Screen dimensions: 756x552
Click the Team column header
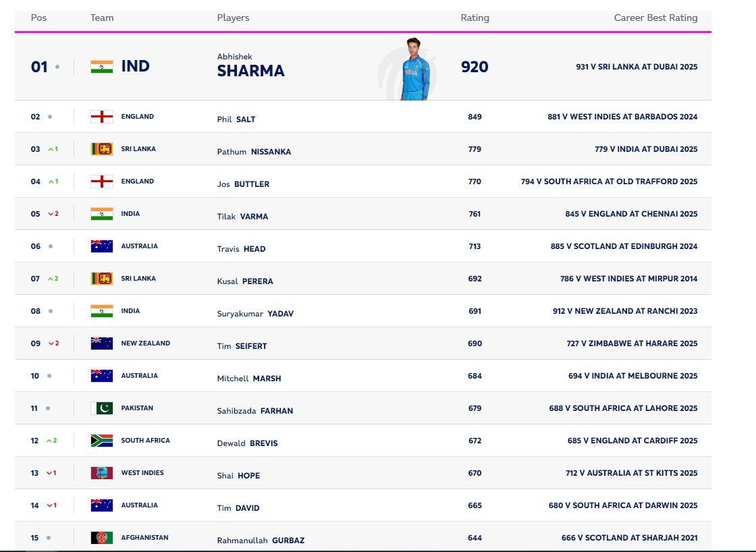coord(102,18)
